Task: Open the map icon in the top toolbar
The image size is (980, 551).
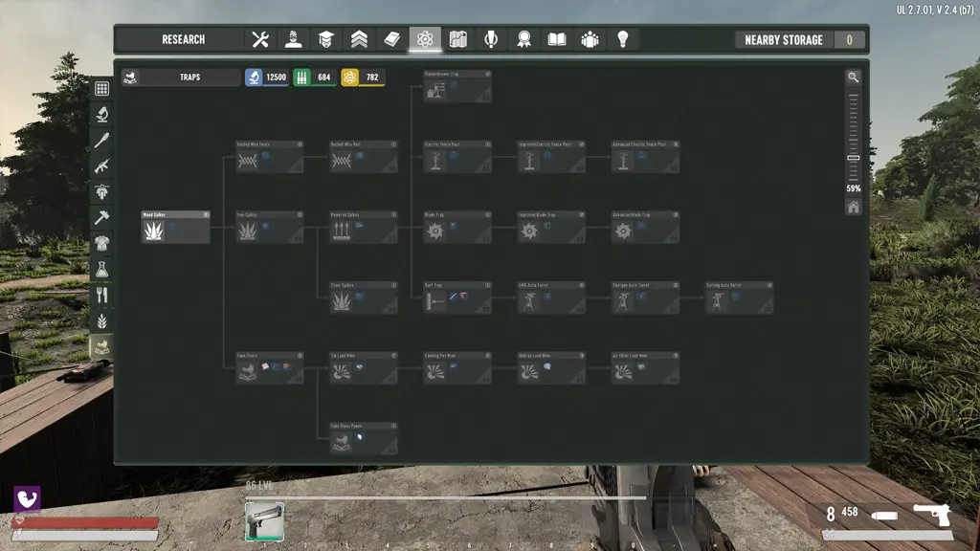Action: 457,40
